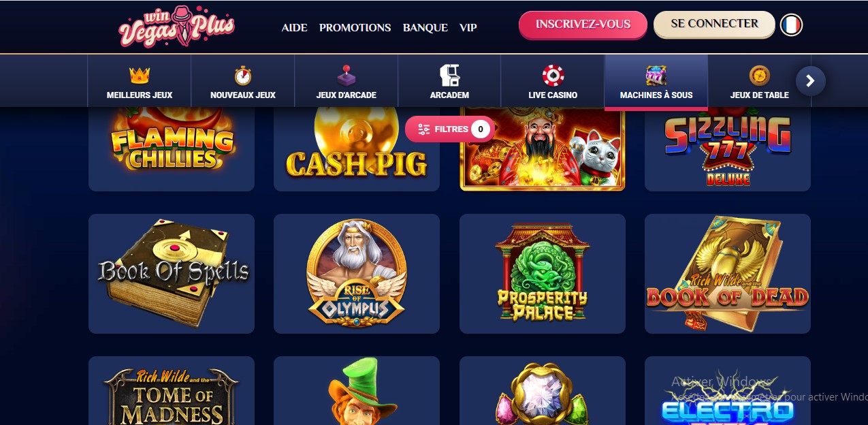
Task: Launch the Rise of Olympus game
Action: pyautogui.click(x=357, y=274)
